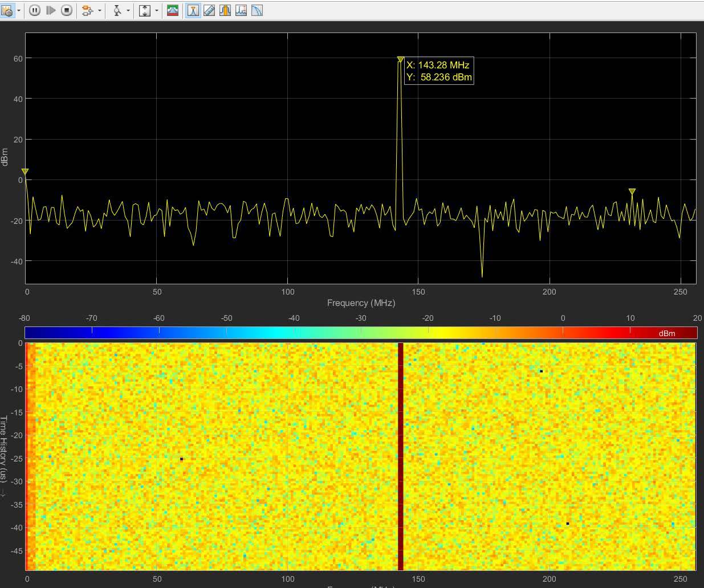Open the Spectrum Settings panel icon
This screenshot has width=704, height=588.
(7, 10)
